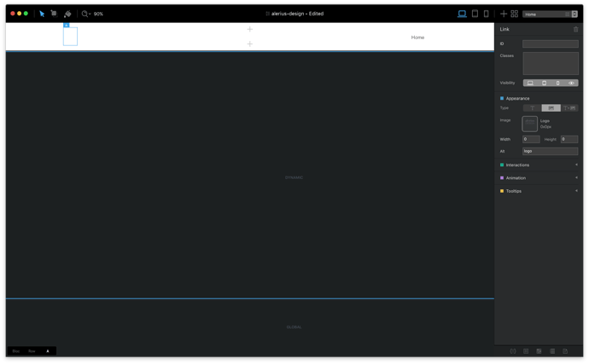The height and width of the screenshot is (364, 589).
Task: Switch to mobile phone preview
Action: pos(487,14)
